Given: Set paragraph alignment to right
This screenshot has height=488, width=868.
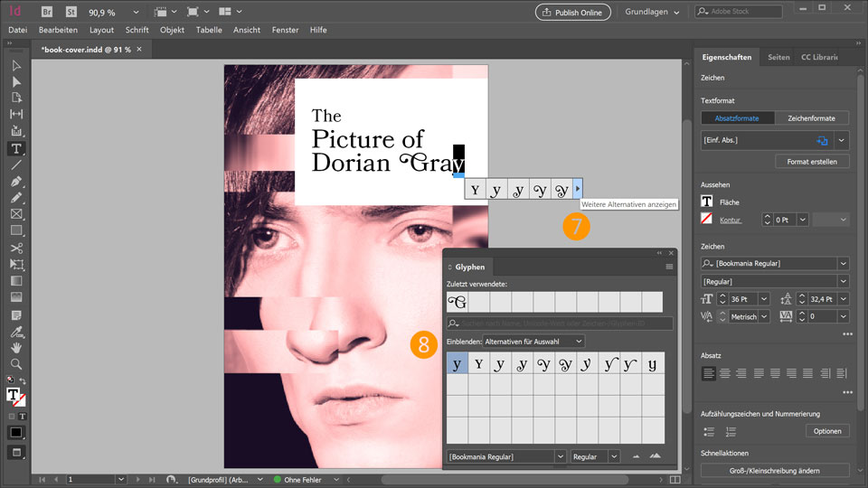Looking at the screenshot, I should click(x=741, y=373).
